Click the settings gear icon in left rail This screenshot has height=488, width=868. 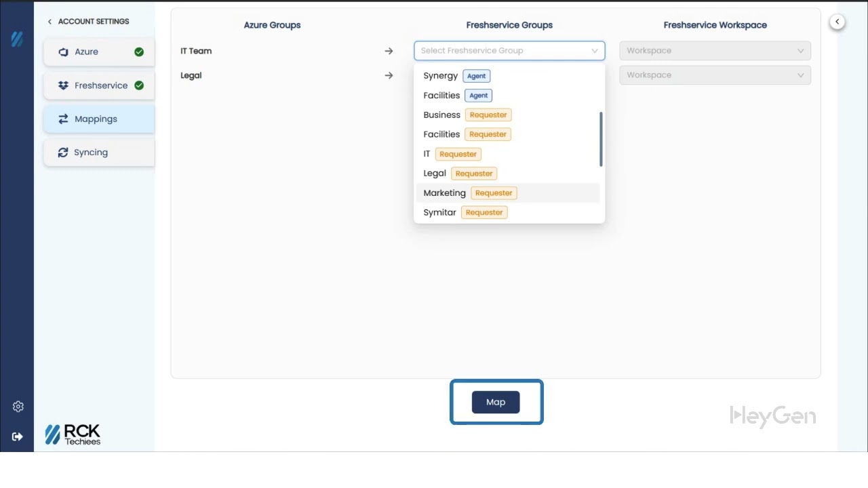18,407
